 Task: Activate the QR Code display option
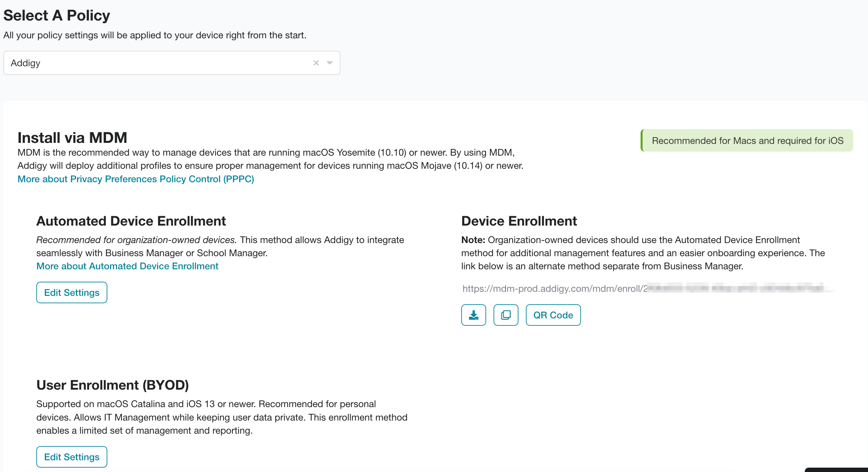(x=553, y=315)
